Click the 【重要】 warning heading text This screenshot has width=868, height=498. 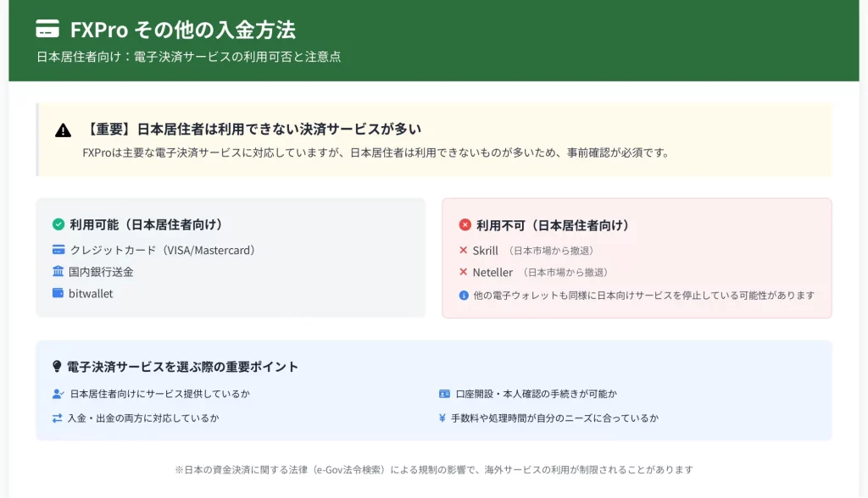coord(253,130)
